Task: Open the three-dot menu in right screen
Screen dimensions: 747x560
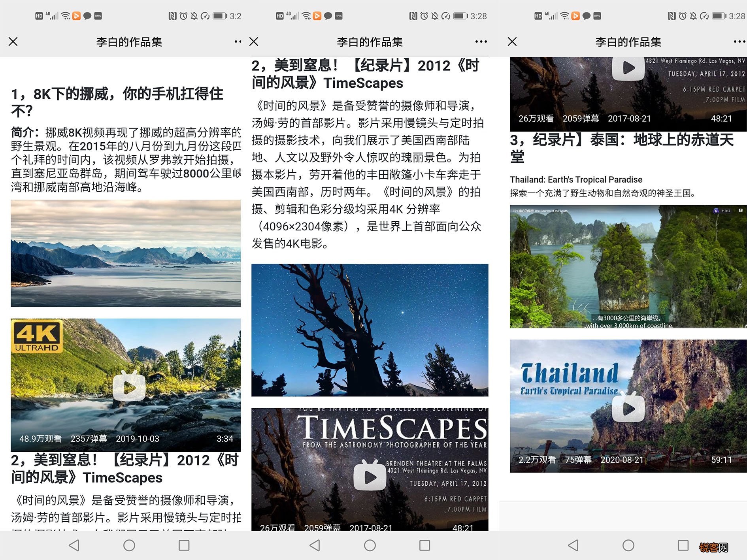Action: pos(739,41)
